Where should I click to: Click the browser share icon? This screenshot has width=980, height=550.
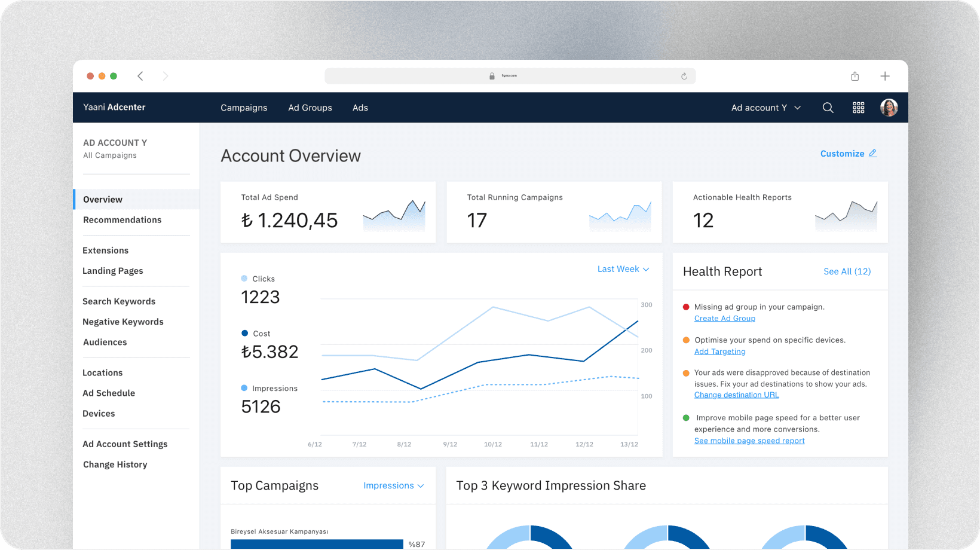[855, 76]
